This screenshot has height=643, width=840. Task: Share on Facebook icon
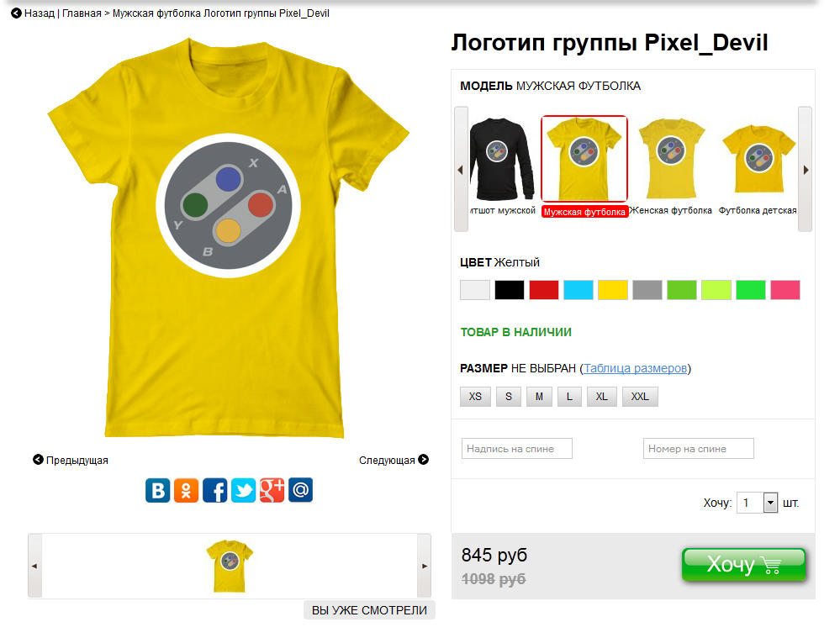214,490
